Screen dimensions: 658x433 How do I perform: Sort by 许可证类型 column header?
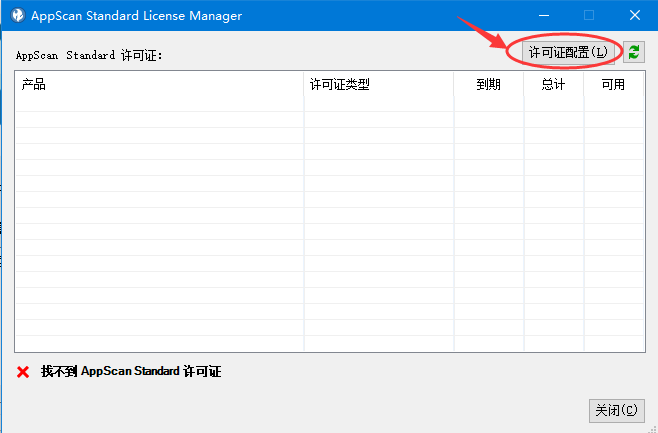[x=379, y=85]
